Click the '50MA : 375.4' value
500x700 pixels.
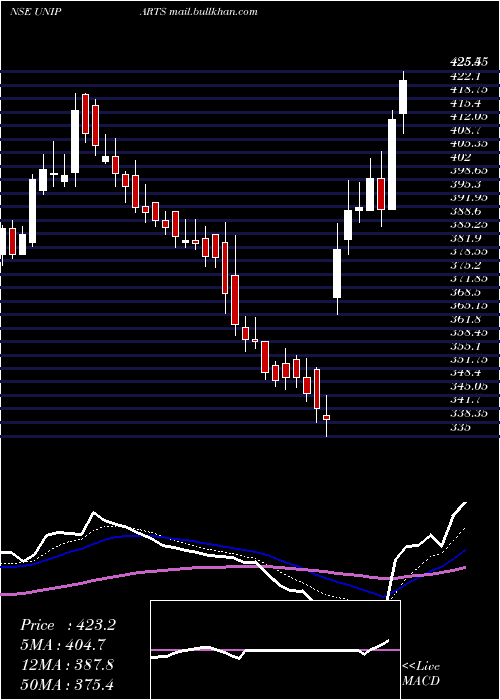67,685
